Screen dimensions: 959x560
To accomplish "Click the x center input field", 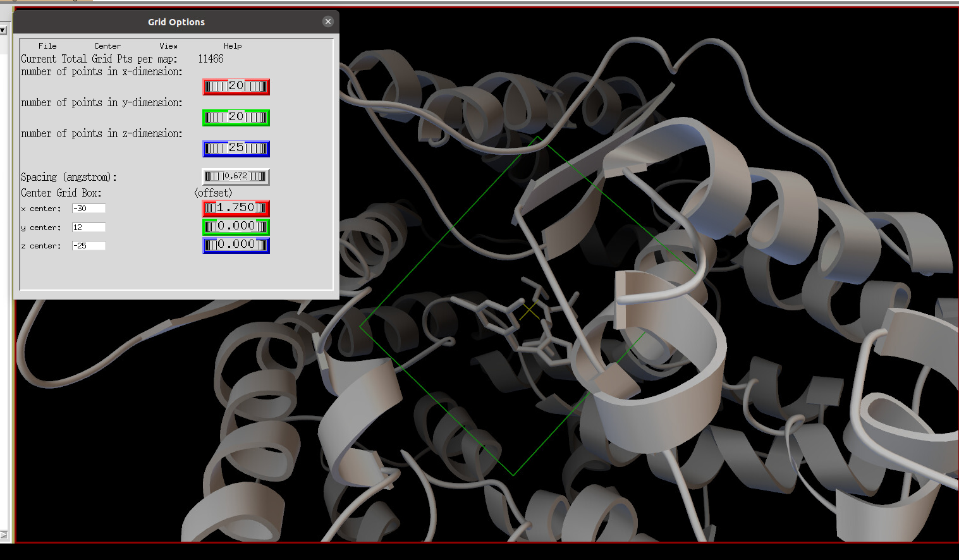I will coord(89,209).
